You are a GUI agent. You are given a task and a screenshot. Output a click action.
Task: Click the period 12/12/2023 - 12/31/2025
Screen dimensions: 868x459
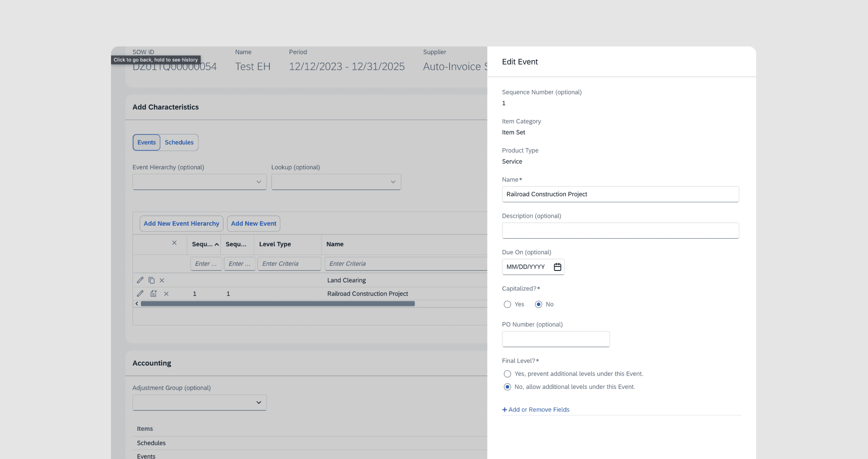(347, 66)
